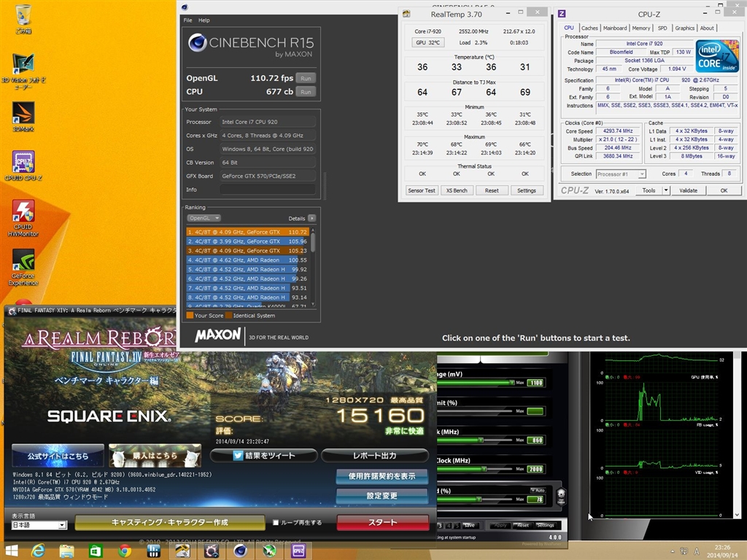Click the Reset button in RealTemp
Image resolution: width=747 pixels, height=560 pixels.
pos(492,190)
